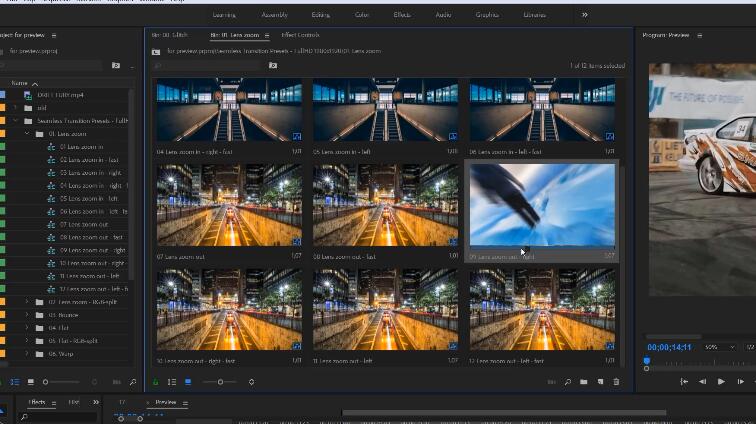Click the Go to In point icon
Screen dimensions: 756x424
[x=684, y=381]
